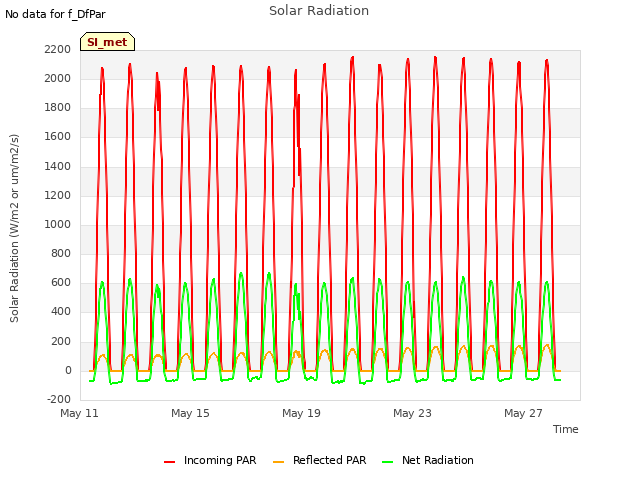This screenshot has width=640, height=480.
Task: Click the May 11 x-axis label
Action: tap(79, 413)
